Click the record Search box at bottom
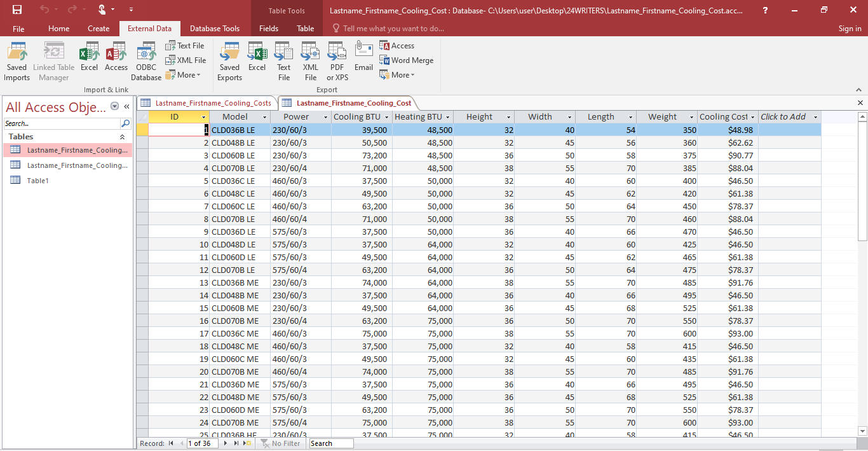Viewport: 868px width, 451px height. click(x=331, y=443)
